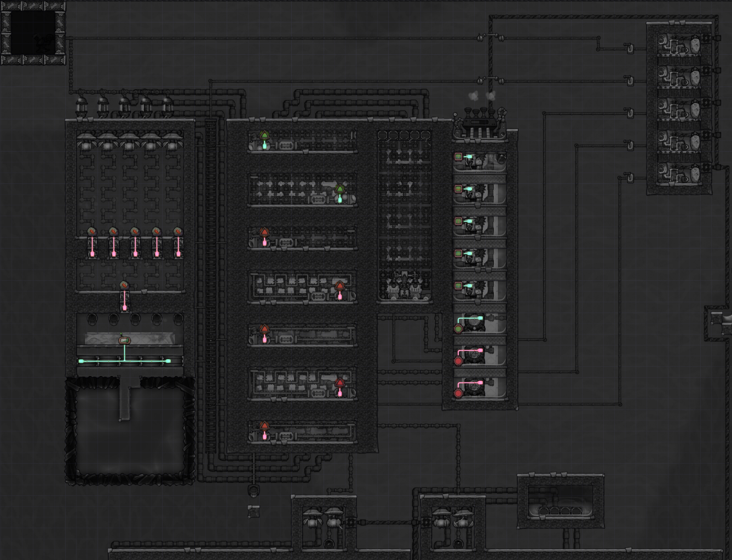Click the green triangle sensor in second center row
This screenshot has width=732, height=560.
(340, 189)
